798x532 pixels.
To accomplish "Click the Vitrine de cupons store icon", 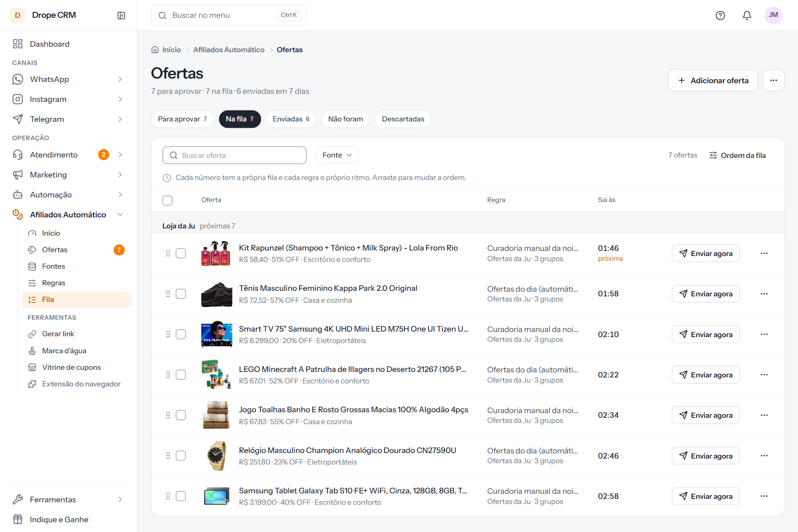I will (x=32, y=367).
